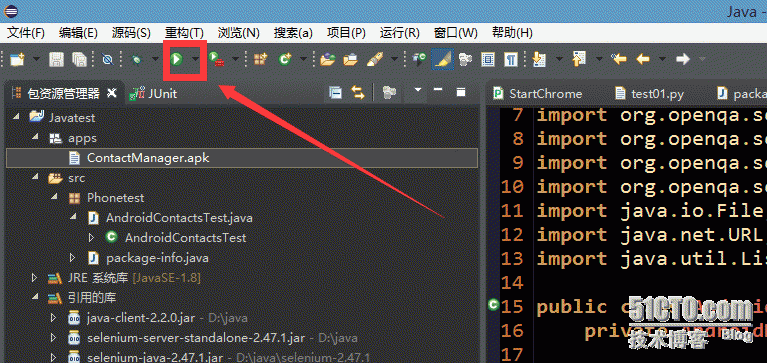Click the New wizard icon in toolbar
767x363 pixels.
click(x=17, y=59)
